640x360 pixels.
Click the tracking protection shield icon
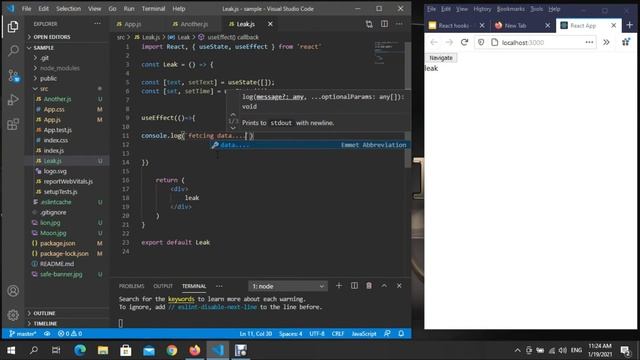coord(481,42)
